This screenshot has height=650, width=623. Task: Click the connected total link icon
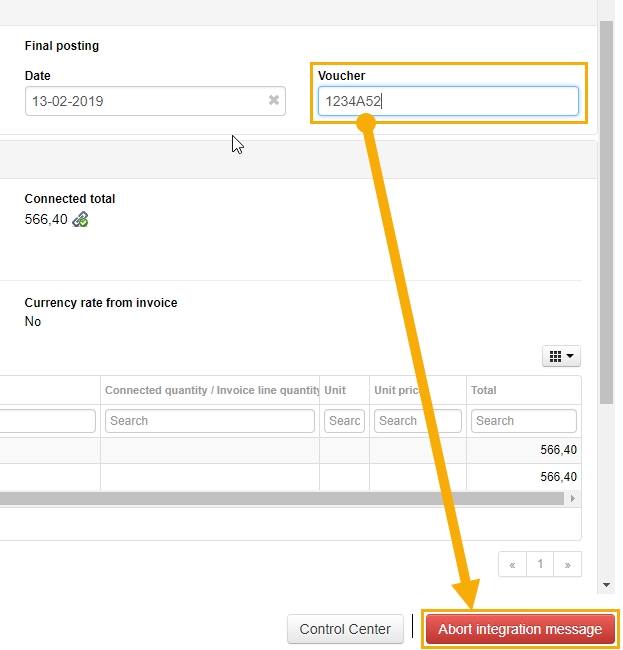[x=80, y=219]
